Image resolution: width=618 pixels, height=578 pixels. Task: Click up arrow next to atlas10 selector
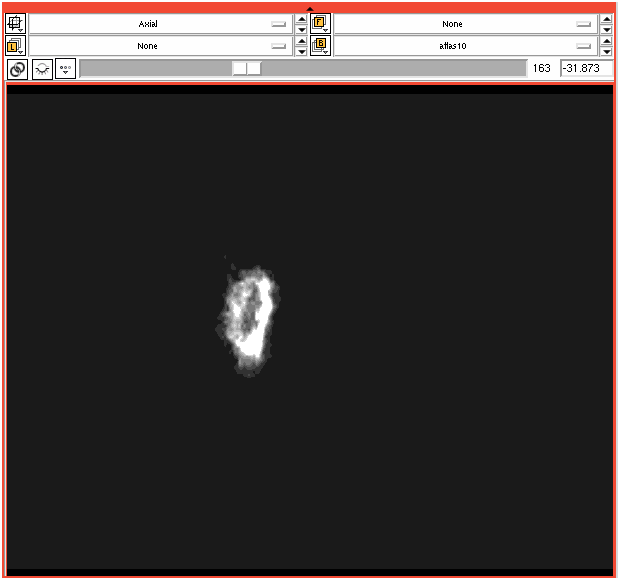(606, 41)
